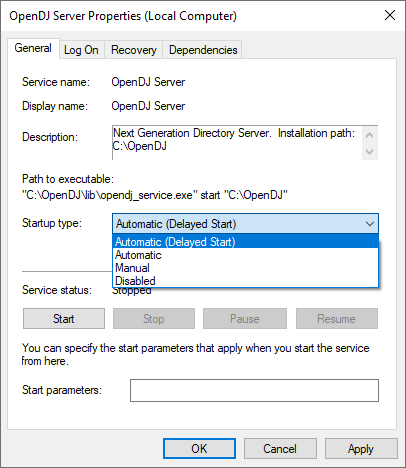Select Automatic (Delayed Start) in the list
The width and height of the screenshot is (406, 468).
246,241
